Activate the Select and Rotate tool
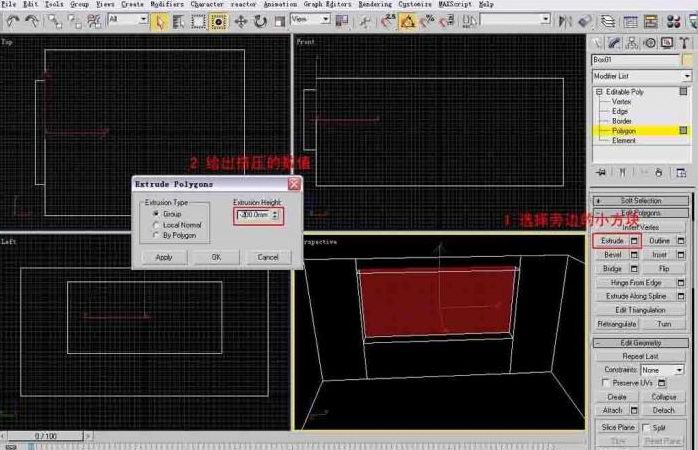Viewport: 698px width, 450px height. click(x=260, y=21)
